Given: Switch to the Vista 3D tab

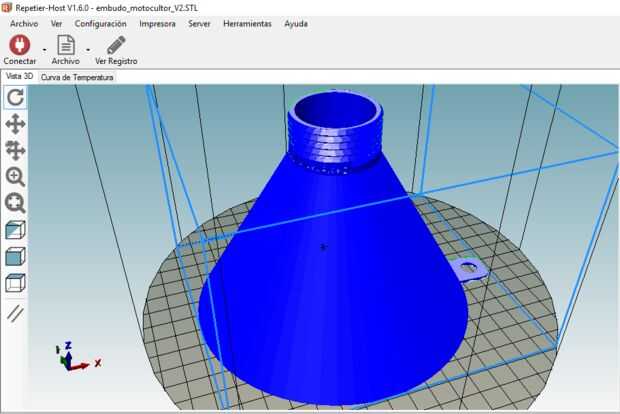Looking at the screenshot, I should (x=19, y=76).
